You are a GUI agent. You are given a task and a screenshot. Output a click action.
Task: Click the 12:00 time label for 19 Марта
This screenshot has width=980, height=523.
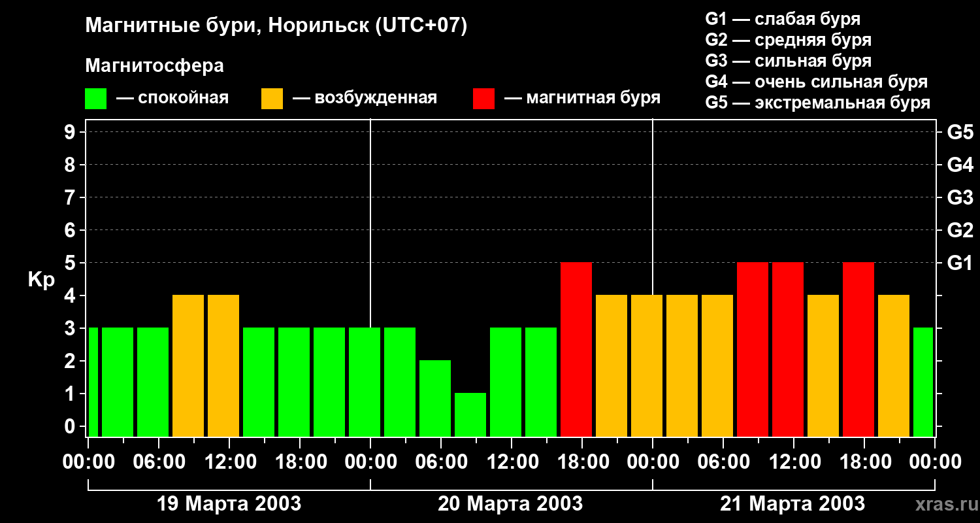229,462
